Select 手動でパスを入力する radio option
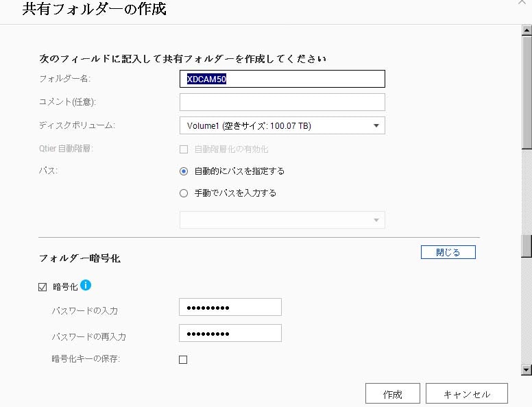Image resolution: width=532 pixels, height=407 pixels. pyautogui.click(x=184, y=193)
